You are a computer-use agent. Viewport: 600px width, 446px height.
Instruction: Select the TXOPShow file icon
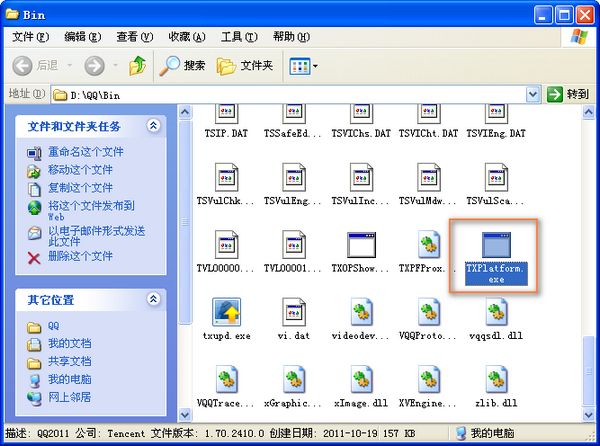(361, 245)
